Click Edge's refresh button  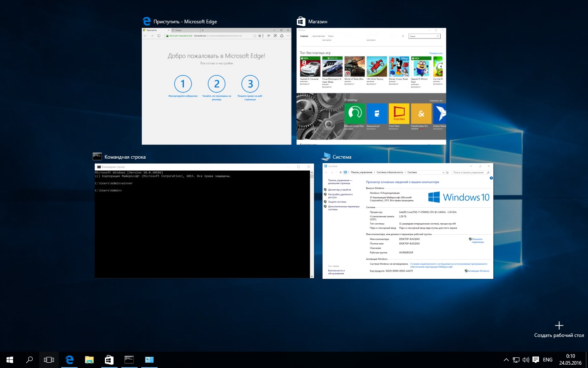coord(159,36)
